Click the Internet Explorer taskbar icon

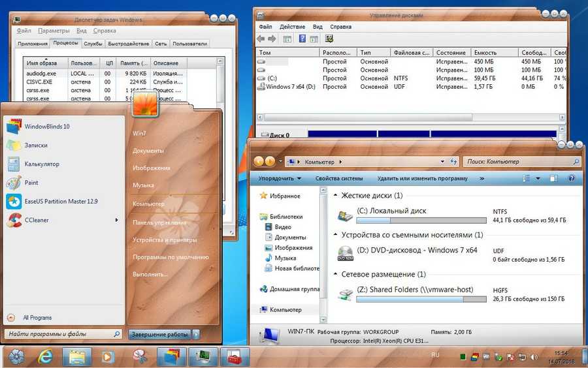[x=46, y=357]
